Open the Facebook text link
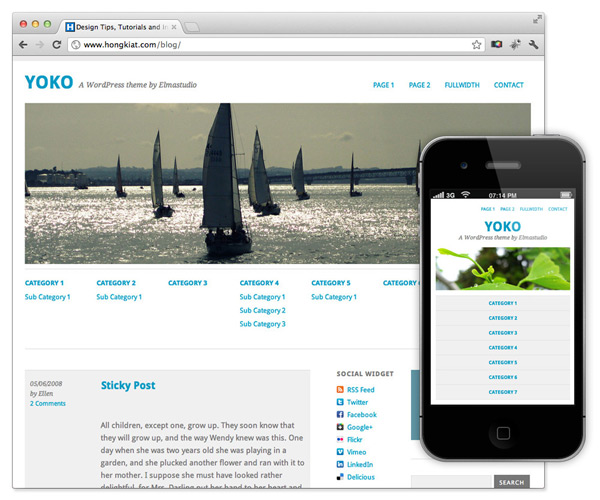This screenshot has width=600, height=500. 362,415
